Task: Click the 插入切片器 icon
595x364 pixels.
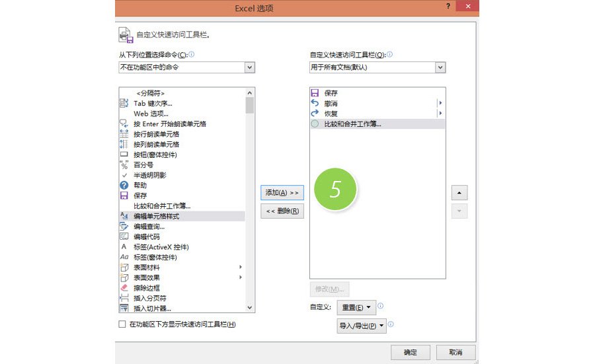Action: pyautogui.click(x=124, y=308)
